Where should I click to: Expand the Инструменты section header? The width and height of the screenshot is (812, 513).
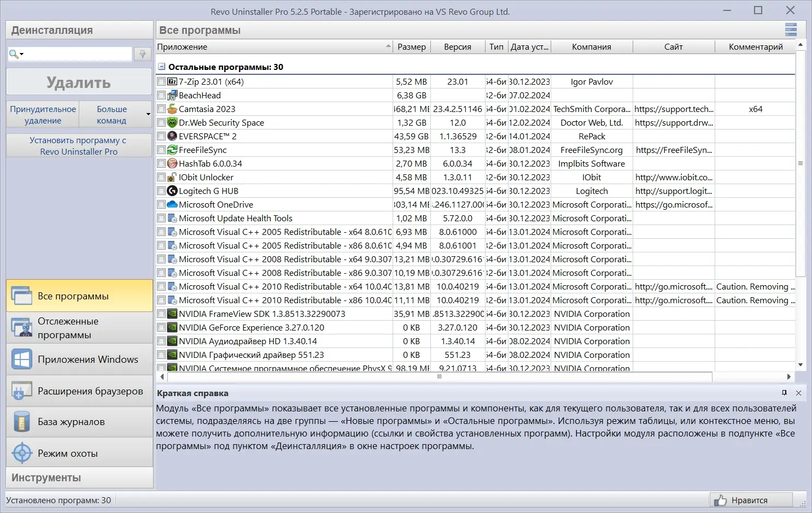(79, 477)
